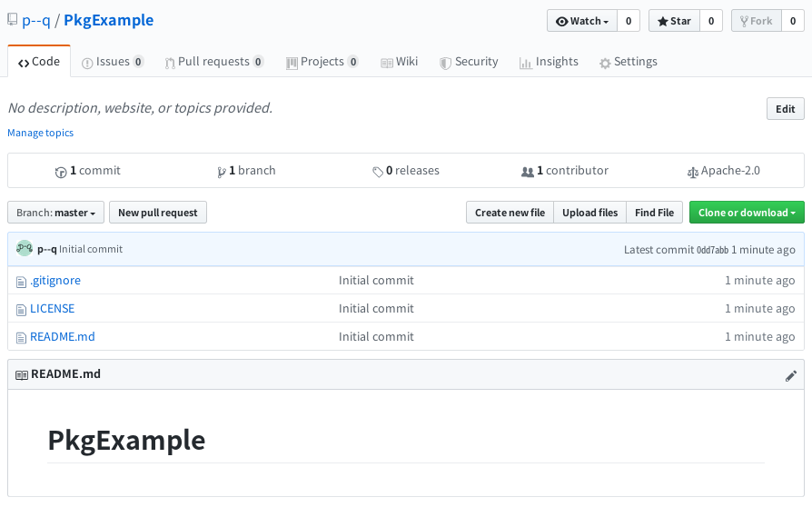Switch to the Code tab
The height and width of the screenshot is (507, 812).
[39, 62]
